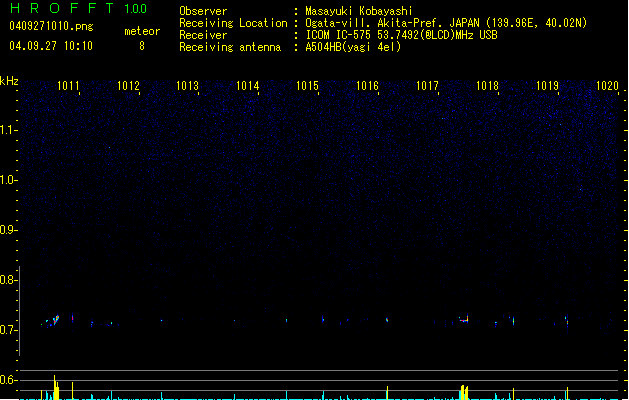This screenshot has height=400, width=629.
Task: Click the 1015 time axis label
Action: click(307, 86)
